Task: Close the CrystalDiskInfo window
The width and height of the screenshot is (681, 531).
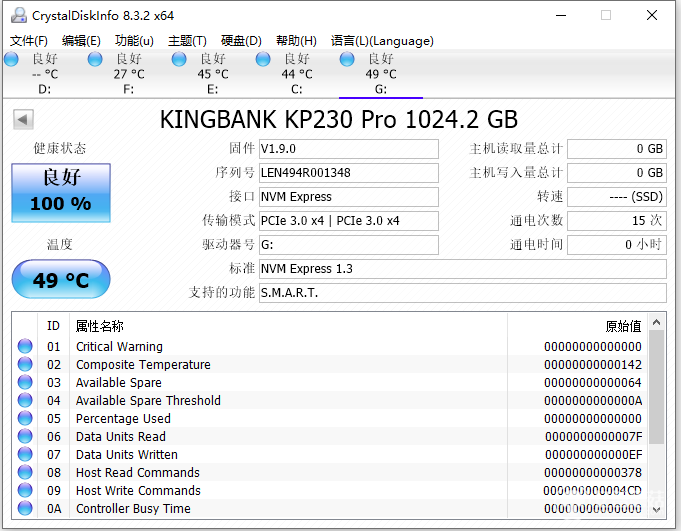Action: (x=652, y=16)
